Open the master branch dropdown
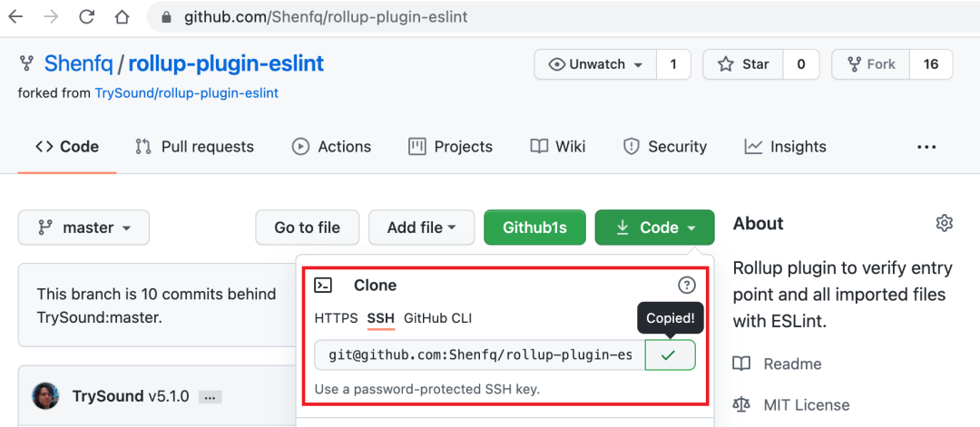This screenshot has width=980, height=427. point(83,228)
